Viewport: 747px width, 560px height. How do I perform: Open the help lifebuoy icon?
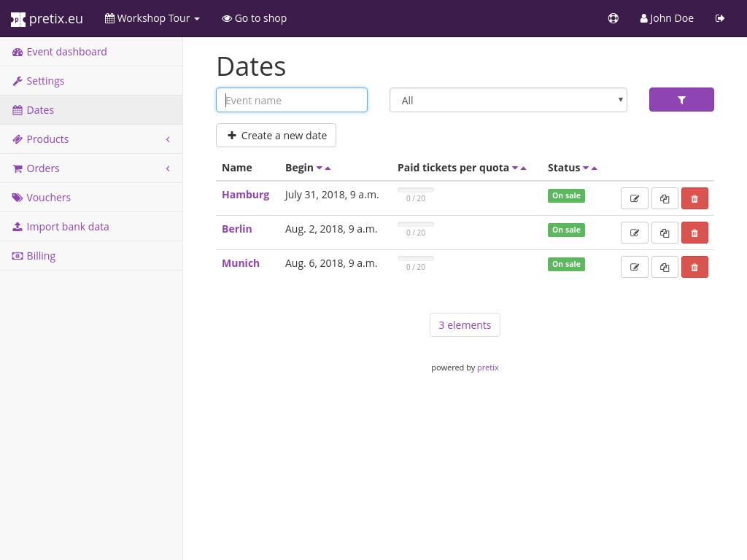613,18
